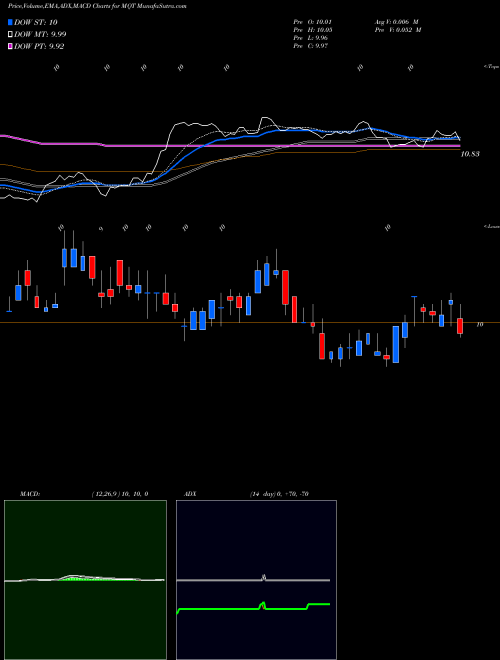The height and width of the screenshot is (660, 500).
Task: Open the dark blue ADX indicator panel
Action: point(256,580)
